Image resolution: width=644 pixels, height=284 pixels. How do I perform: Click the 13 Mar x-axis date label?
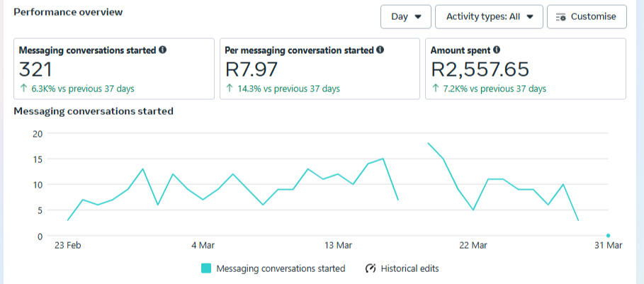339,246
